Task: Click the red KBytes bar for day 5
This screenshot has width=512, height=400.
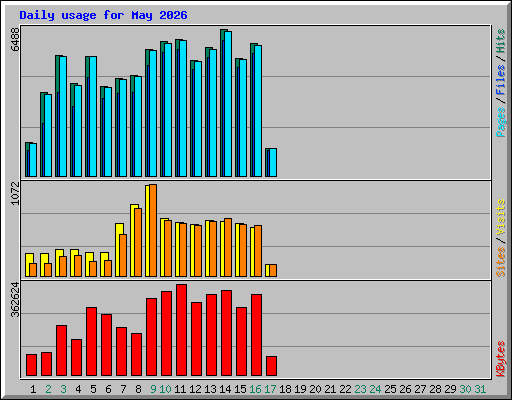Action: coord(91,342)
